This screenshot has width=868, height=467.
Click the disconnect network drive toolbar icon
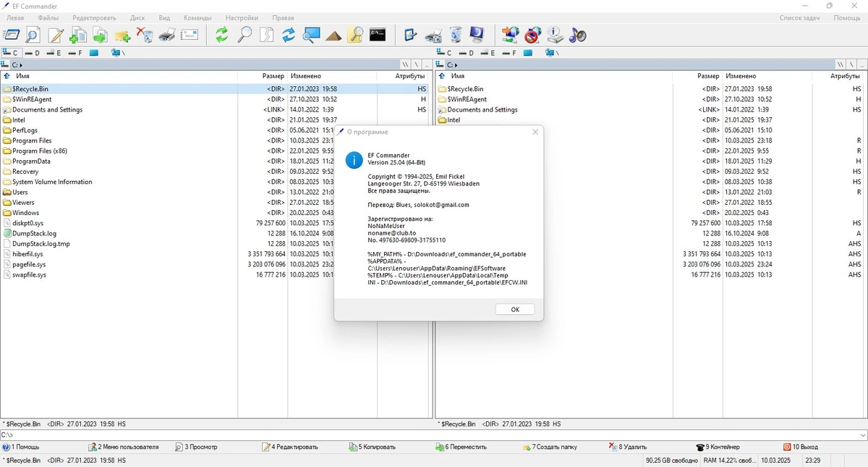pos(533,34)
